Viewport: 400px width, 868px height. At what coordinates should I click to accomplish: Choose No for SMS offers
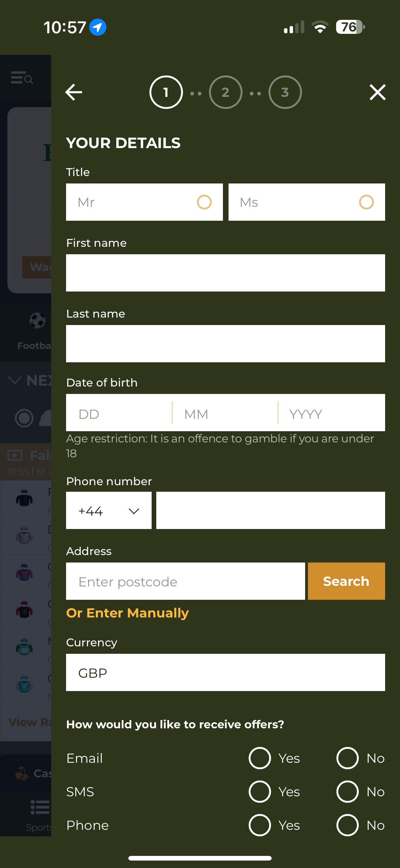point(348,792)
